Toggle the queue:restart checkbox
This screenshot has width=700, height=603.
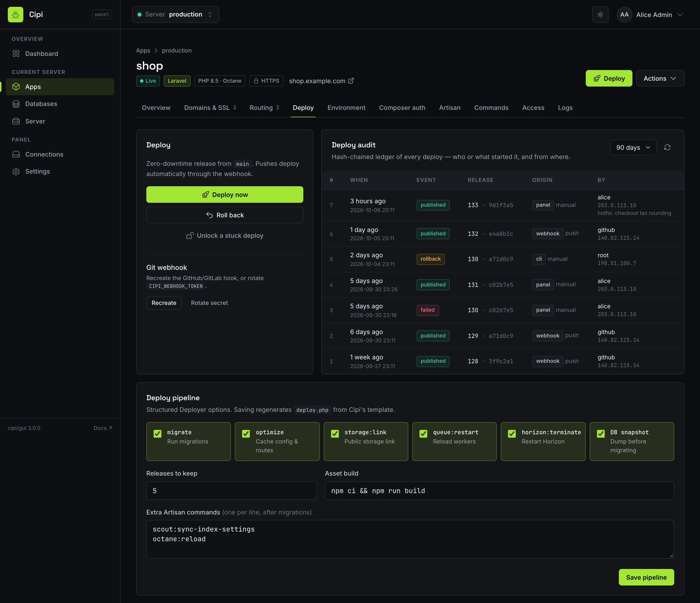[423, 433]
